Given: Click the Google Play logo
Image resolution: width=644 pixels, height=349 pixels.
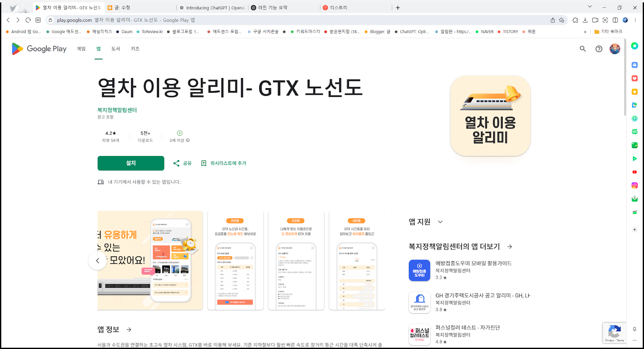Looking at the screenshot, I should (x=39, y=49).
